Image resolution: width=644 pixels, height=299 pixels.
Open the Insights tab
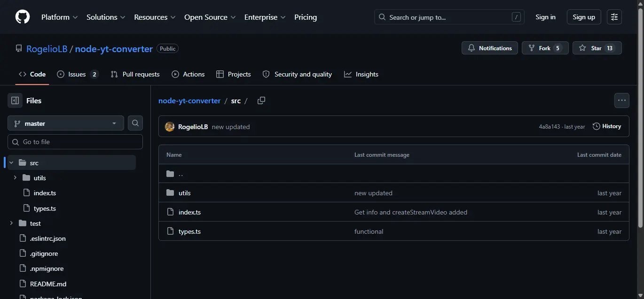click(361, 74)
